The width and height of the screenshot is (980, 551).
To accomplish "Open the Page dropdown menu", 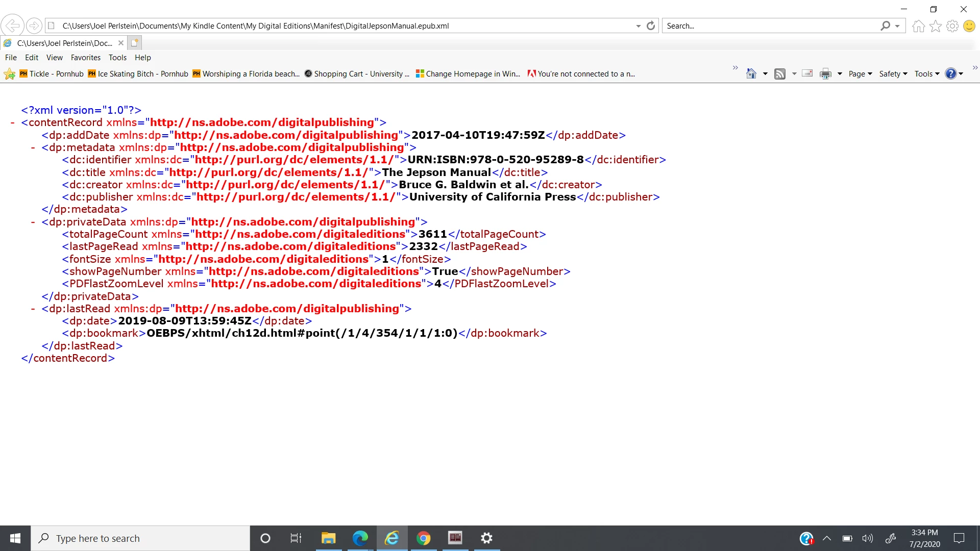I will [860, 74].
